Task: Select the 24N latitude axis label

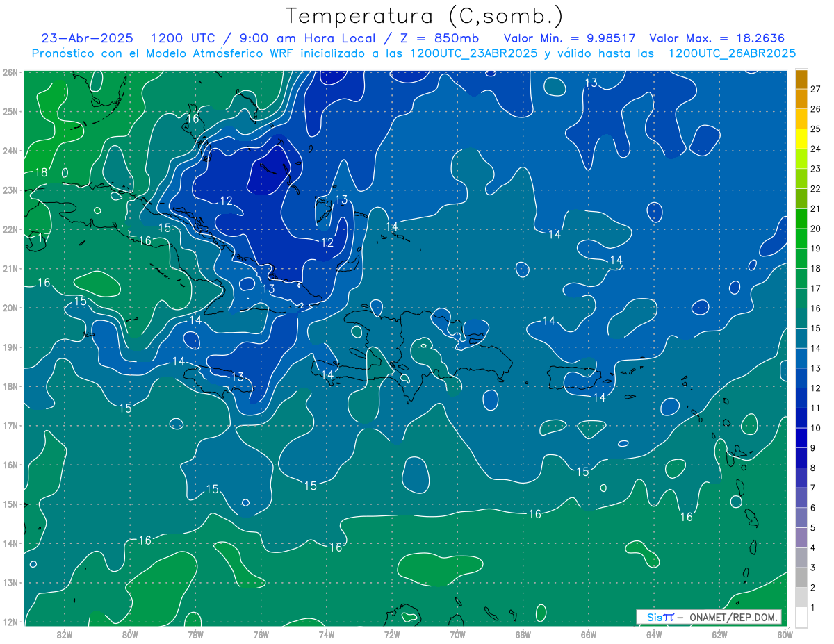Action: (10, 151)
